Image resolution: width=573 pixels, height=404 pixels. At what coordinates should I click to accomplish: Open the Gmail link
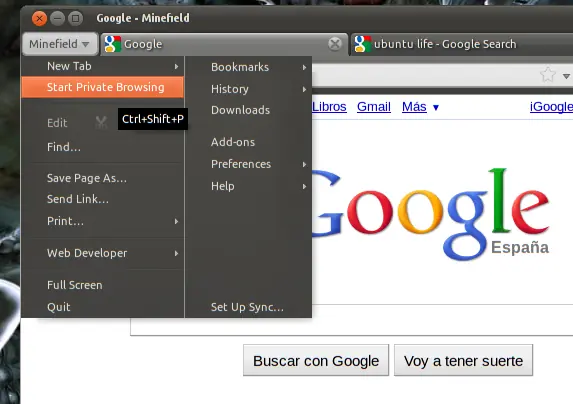click(x=373, y=107)
